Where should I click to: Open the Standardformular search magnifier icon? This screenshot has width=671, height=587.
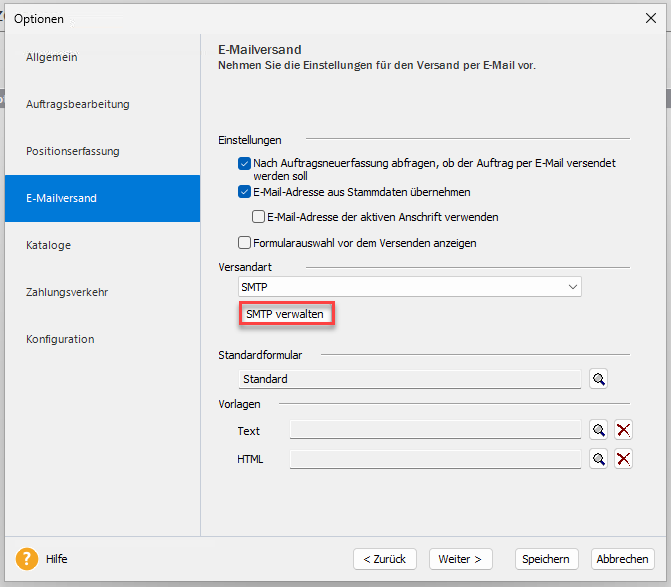point(598,379)
